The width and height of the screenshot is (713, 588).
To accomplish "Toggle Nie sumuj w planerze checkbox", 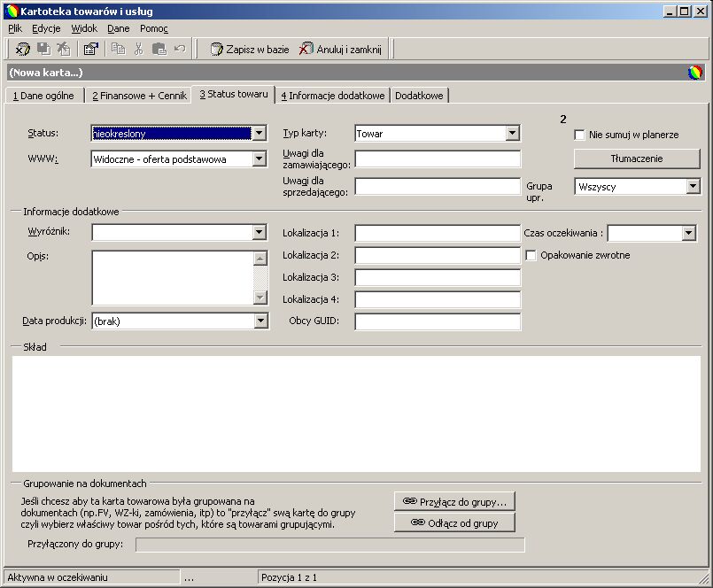I will click(x=579, y=135).
